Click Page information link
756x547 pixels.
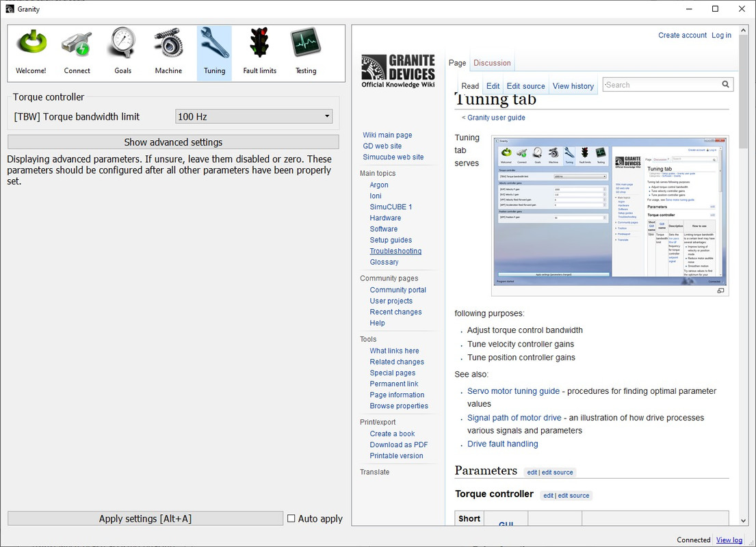click(397, 395)
